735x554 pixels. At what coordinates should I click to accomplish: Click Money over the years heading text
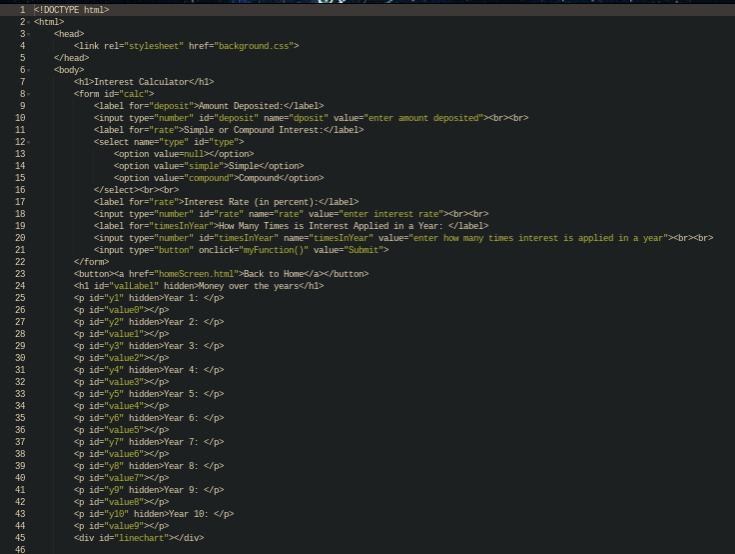coord(248,286)
